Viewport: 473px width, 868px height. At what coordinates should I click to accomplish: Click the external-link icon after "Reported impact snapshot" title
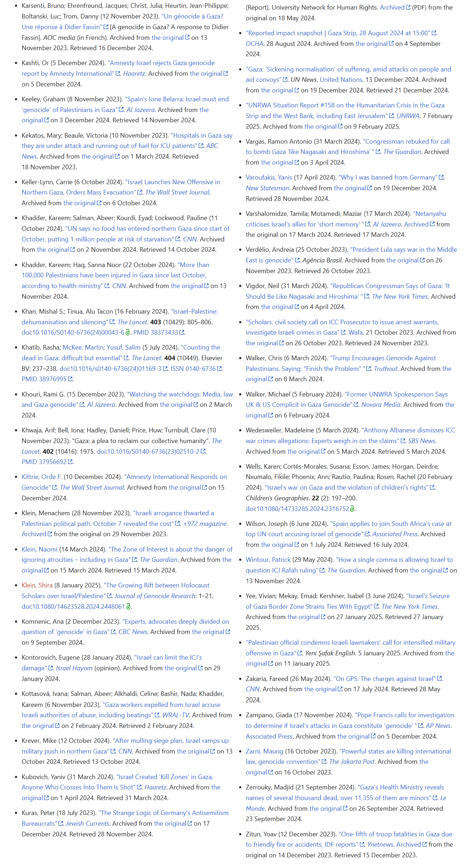tap(433, 33)
